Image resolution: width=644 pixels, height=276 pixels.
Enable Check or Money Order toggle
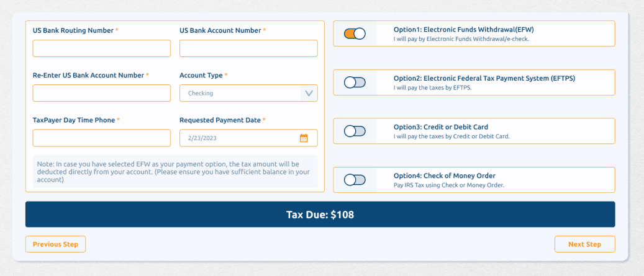tap(355, 180)
